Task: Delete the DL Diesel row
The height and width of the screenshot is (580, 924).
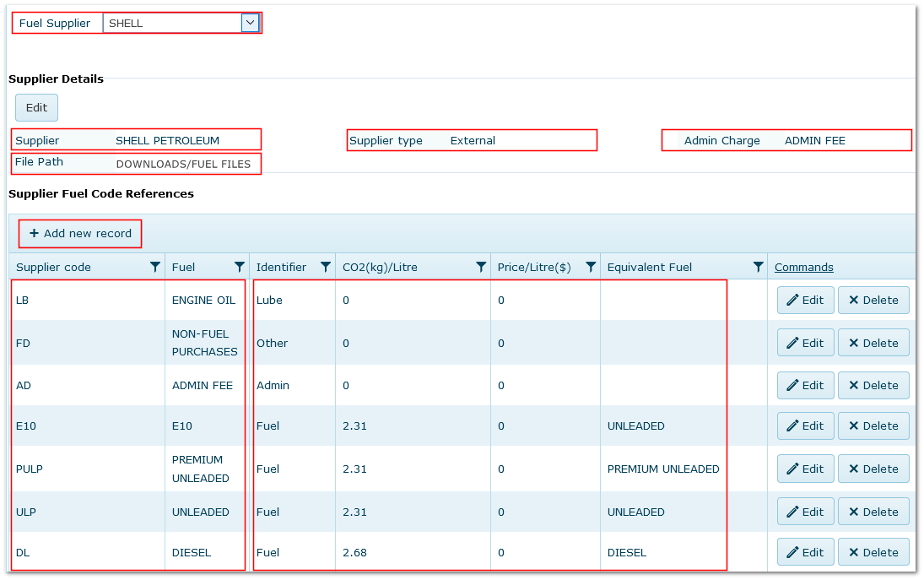Action: pos(873,553)
